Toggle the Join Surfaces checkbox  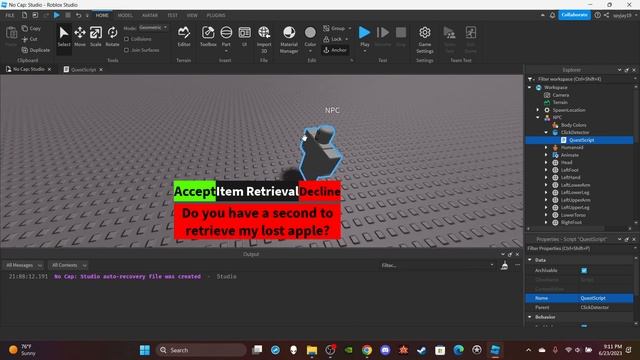(x=127, y=50)
